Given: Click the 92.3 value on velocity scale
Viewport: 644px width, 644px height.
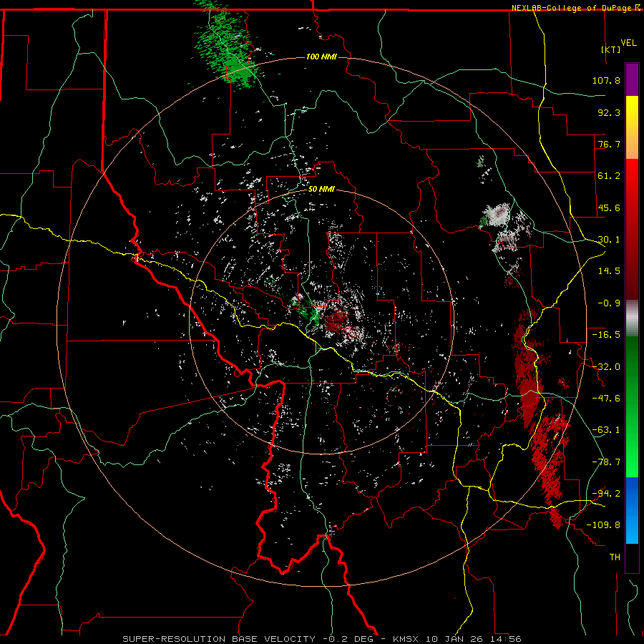Looking at the screenshot, I should pyautogui.click(x=609, y=112).
